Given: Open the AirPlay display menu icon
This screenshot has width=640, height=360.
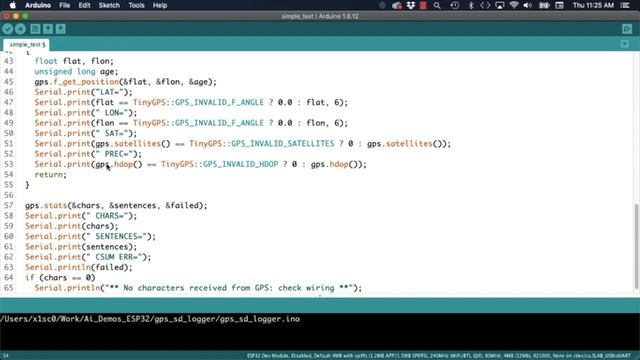Looking at the screenshot, I should 500,5.
